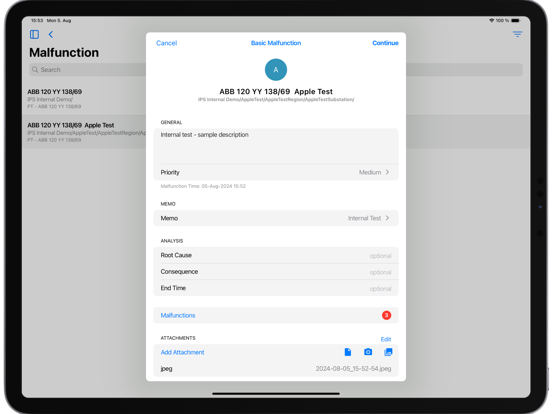
Task: Check the battery indicator in status bar
Action: (x=515, y=20)
